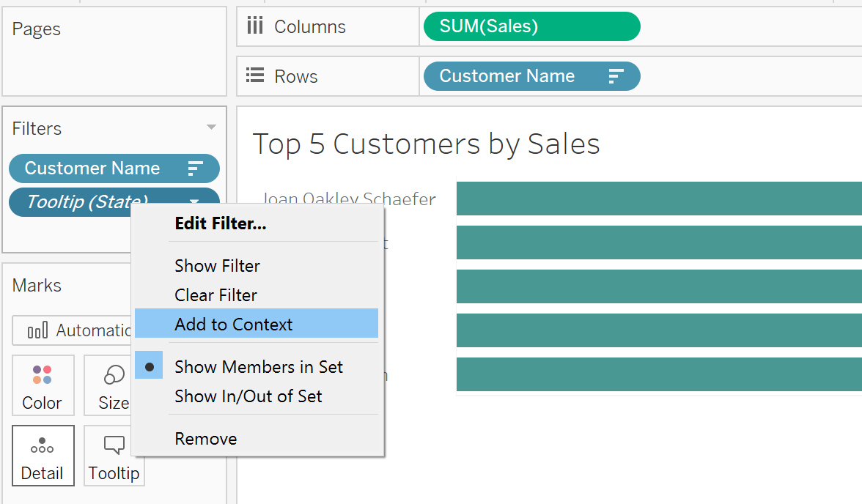Select the Customer Name pill on Rows

[531, 76]
